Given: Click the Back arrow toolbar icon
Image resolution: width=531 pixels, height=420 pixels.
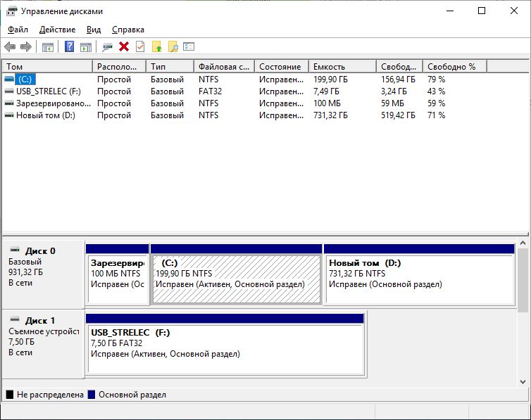Looking at the screenshot, I should click(x=10, y=47).
